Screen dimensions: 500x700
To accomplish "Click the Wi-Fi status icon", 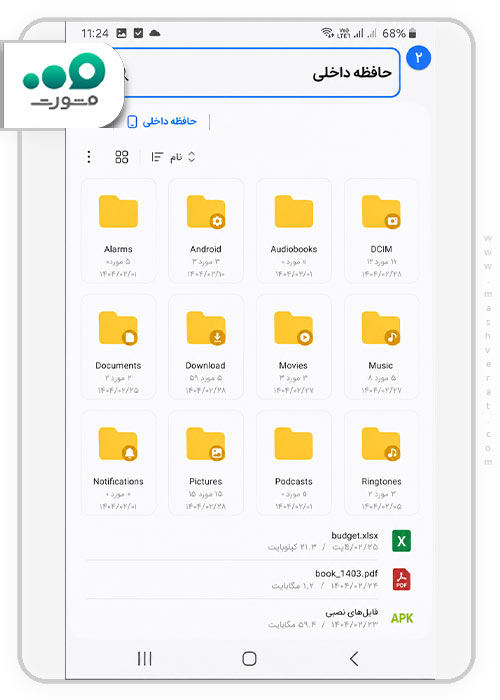I will [327, 33].
